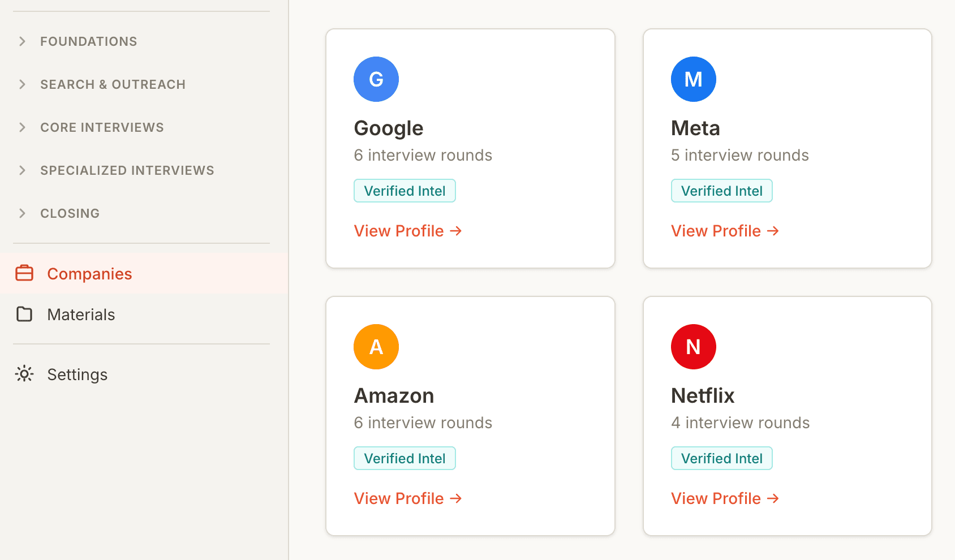955x560 pixels.
Task: Expand the Core Interviews chevron
Action: pyautogui.click(x=22, y=127)
